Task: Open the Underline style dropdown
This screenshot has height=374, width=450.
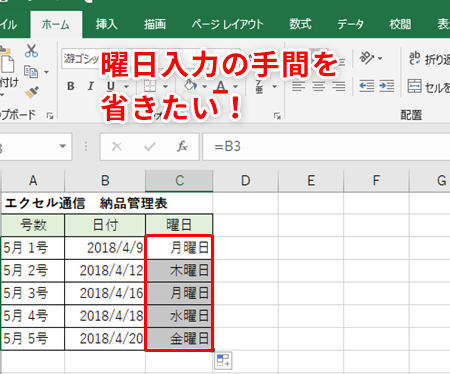Action: 126,87
